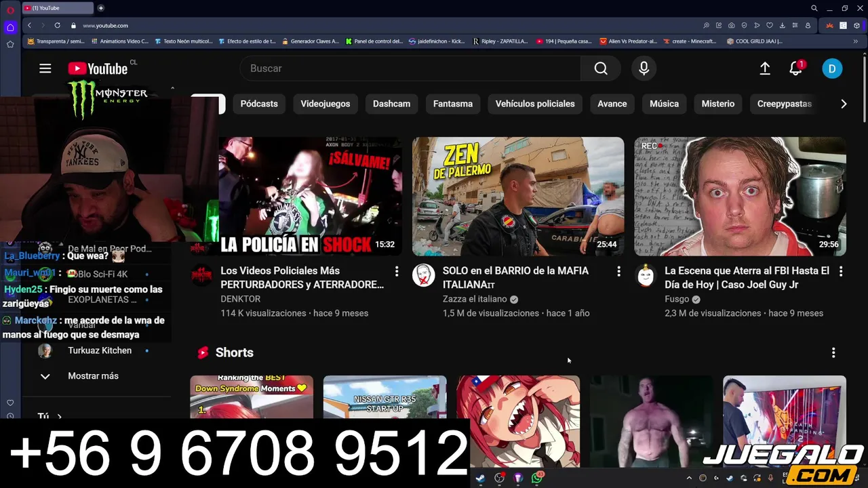The height and width of the screenshot is (488, 868).
Task: Open options menu for the Fusgo video
Action: (x=841, y=271)
